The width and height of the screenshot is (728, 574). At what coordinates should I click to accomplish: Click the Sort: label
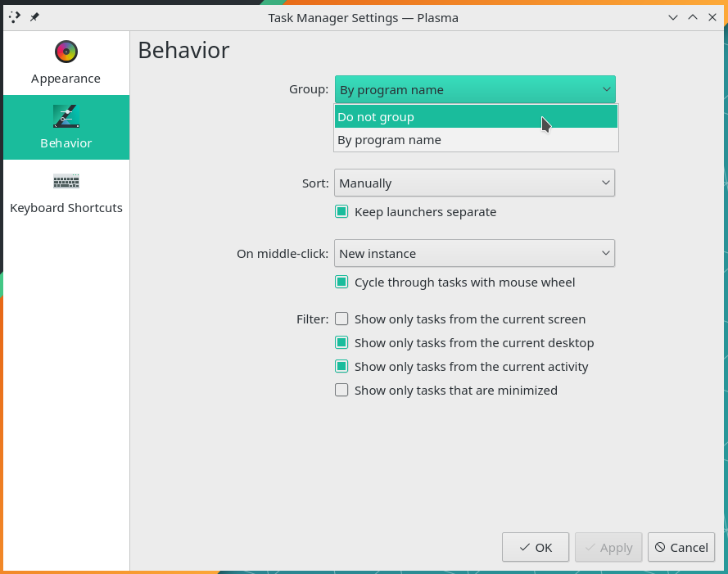click(315, 183)
